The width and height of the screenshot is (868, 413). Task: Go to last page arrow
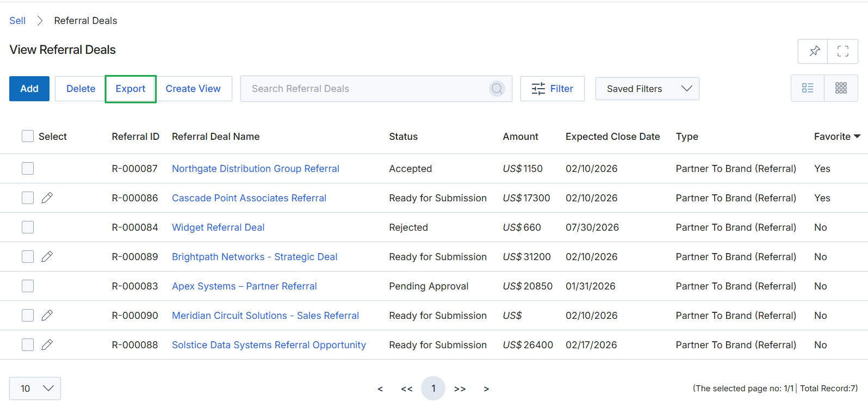click(486, 389)
